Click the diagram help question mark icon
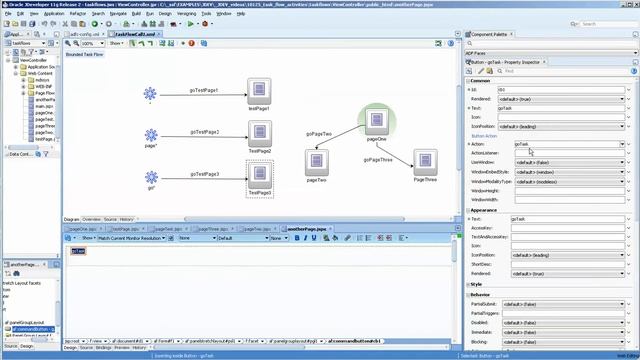This screenshot has height=360, width=640. tap(451, 43)
